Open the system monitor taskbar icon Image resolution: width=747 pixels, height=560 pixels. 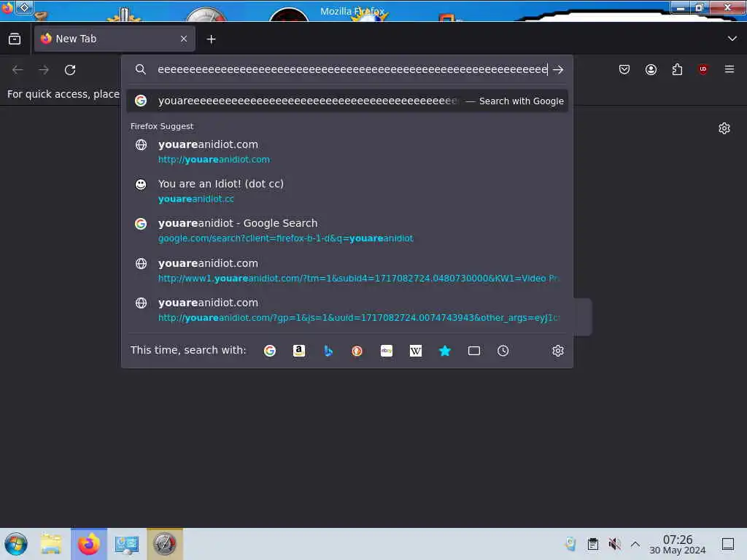pos(126,544)
